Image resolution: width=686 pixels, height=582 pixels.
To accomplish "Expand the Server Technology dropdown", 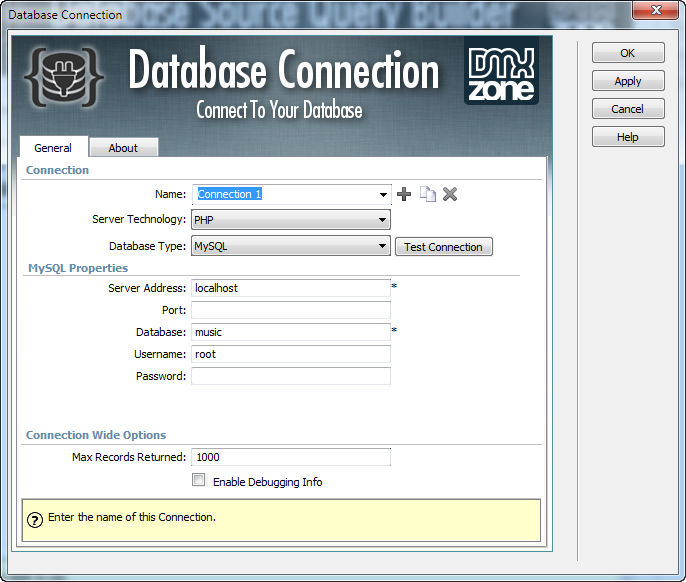I will tap(382, 220).
